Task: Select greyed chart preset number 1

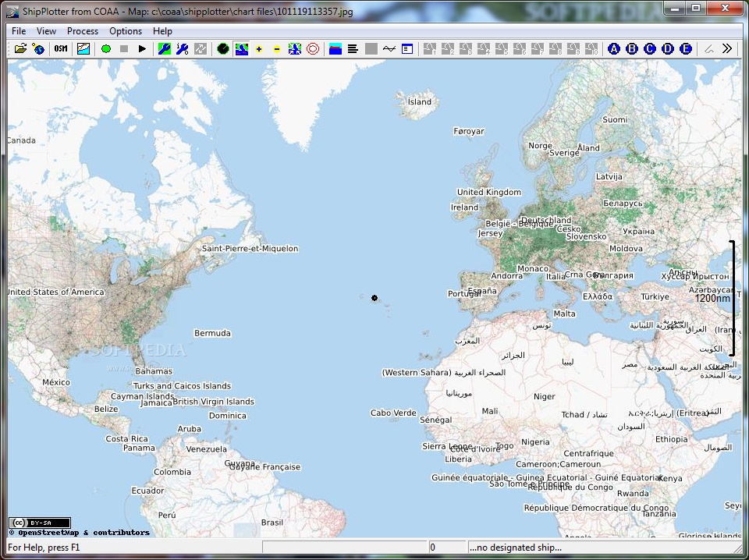Action: (x=430, y=48)
